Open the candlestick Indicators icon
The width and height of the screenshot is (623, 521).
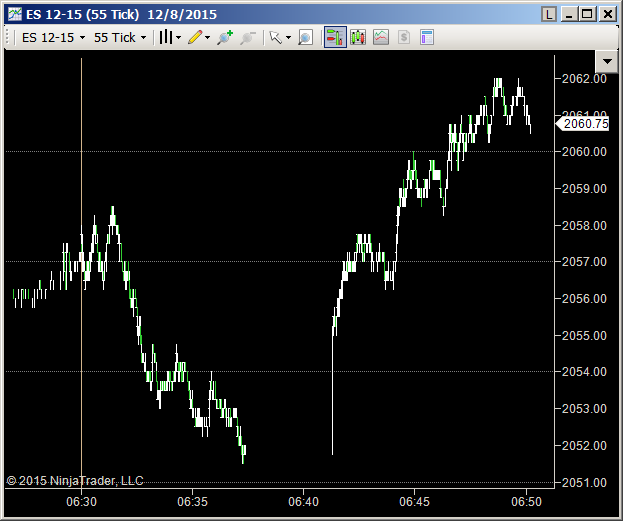(x=358, y=37)
